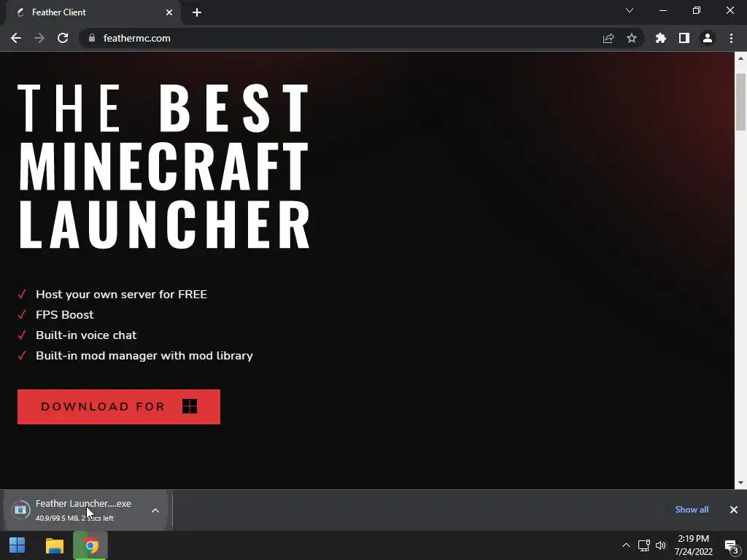Show hidden system tray icons
This screenshot has width=747, height=560.
[626, 545]
